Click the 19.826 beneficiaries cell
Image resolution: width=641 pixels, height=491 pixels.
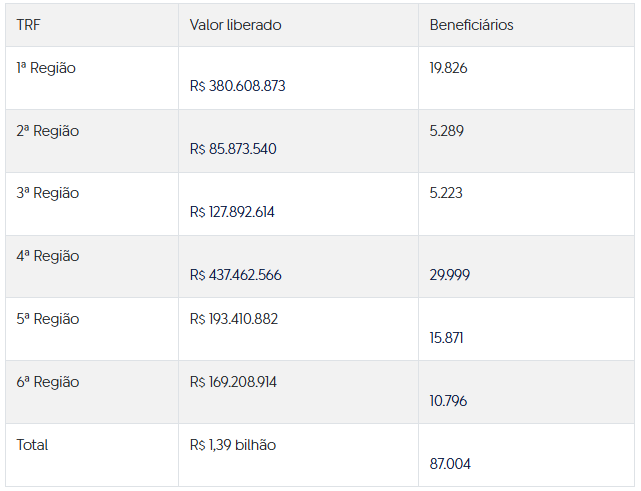448,68
